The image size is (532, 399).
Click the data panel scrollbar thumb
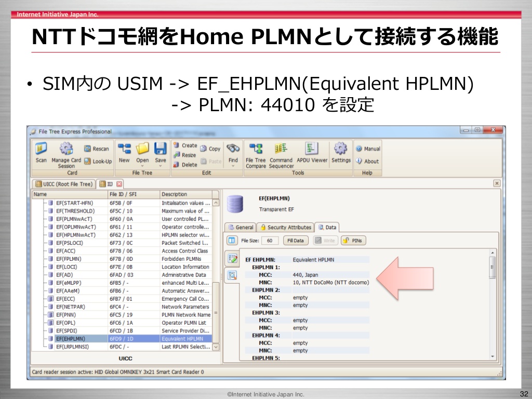493,268
